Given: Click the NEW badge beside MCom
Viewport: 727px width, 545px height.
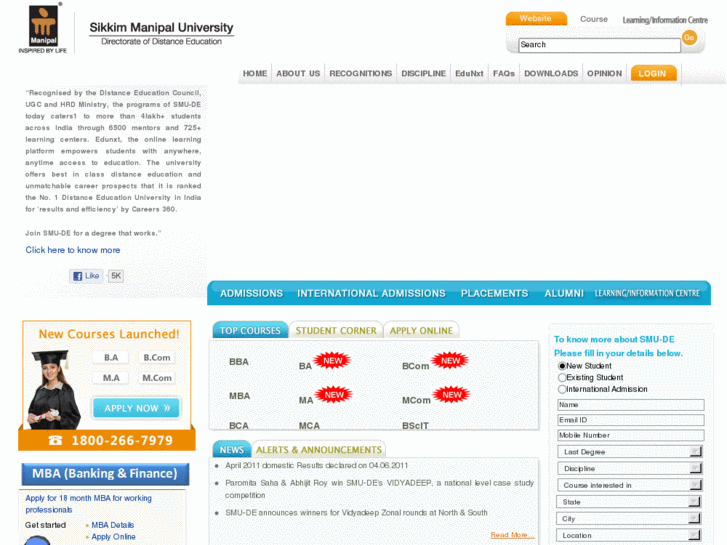Looking at the screenshot, I should (x=452, y=395).
